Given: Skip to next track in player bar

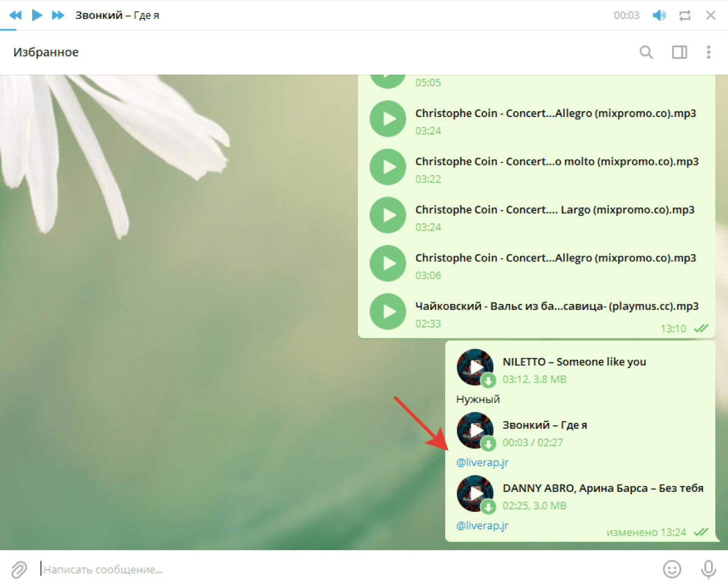Looking at the screenshot, I should [x=58, y=15].
